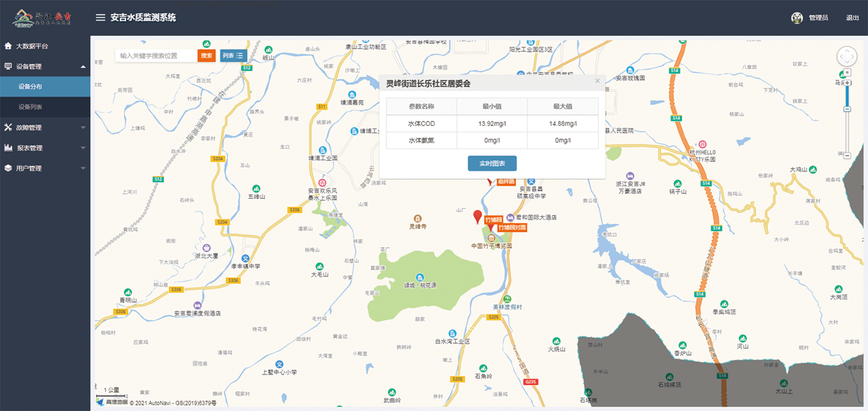Click the map pan direction control
Image resolution: width=868 pixels, height=411 pixels.
click(x=847, y=56)
